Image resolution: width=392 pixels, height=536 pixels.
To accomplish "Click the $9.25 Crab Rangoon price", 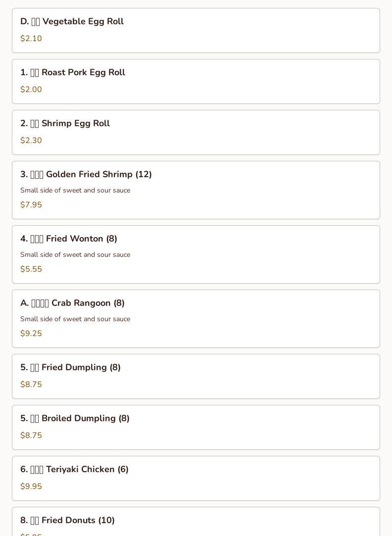I will [x=31, y=334].
